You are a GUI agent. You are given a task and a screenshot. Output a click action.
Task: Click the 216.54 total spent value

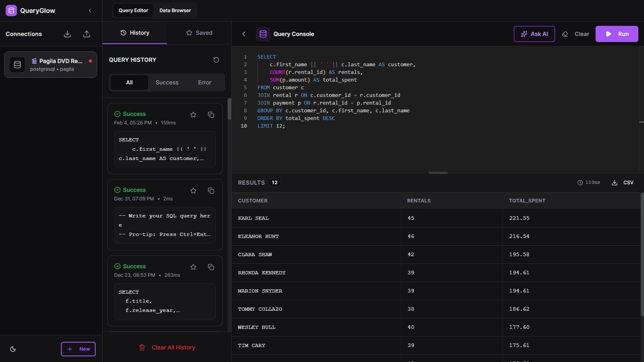click(x=519, y=236)
